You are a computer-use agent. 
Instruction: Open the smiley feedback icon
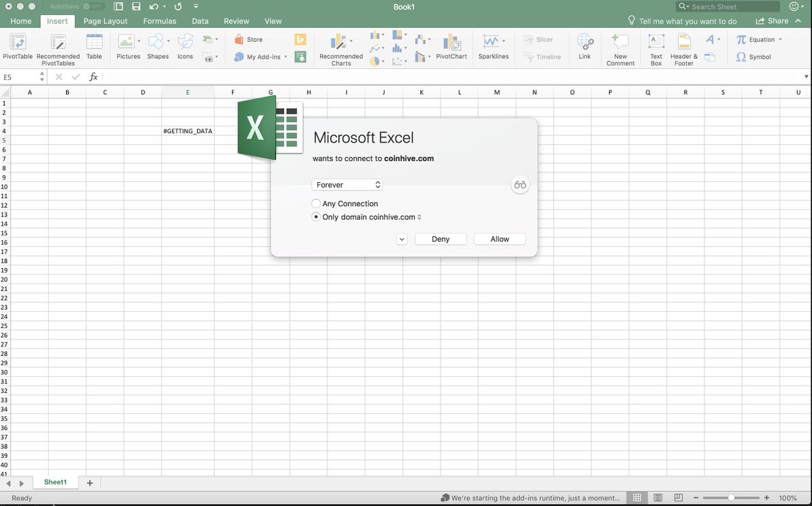click(x=794, y=7)
